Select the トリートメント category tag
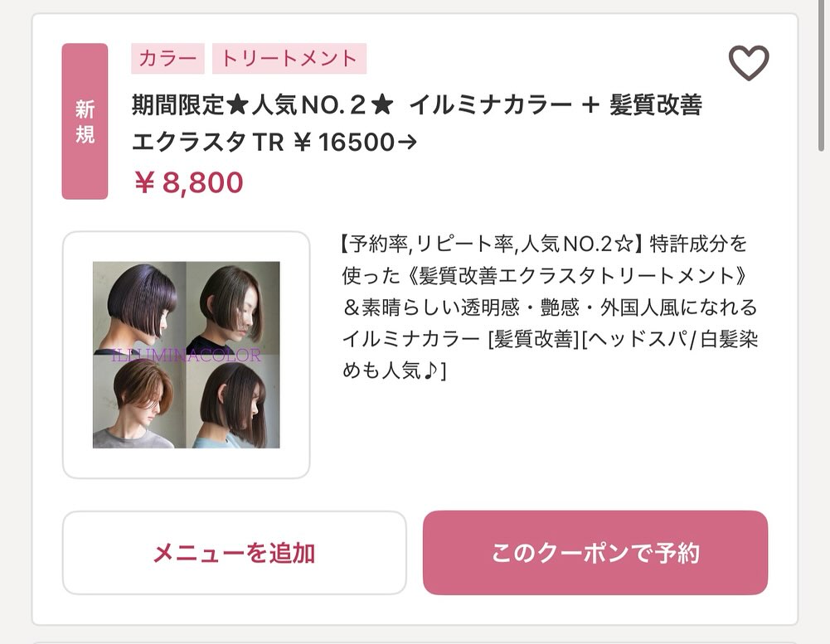The image size is (830, 644). click(289, 58)
